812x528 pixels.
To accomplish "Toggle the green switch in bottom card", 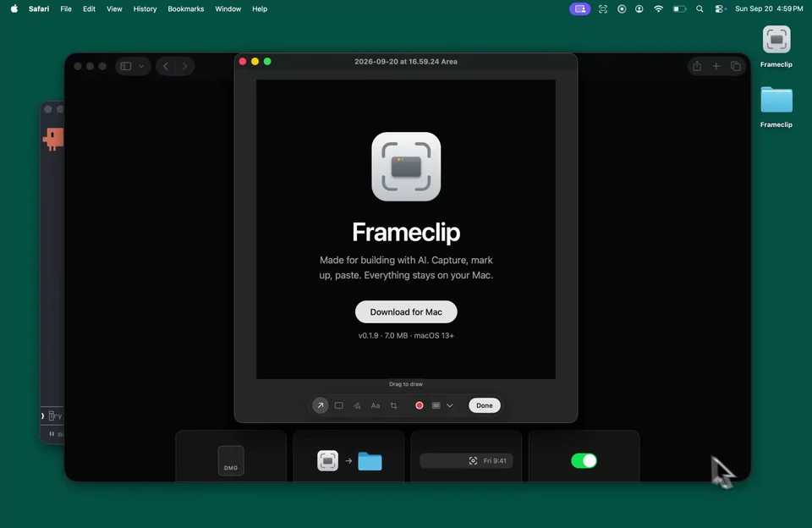I will click(x=584, y=460).
